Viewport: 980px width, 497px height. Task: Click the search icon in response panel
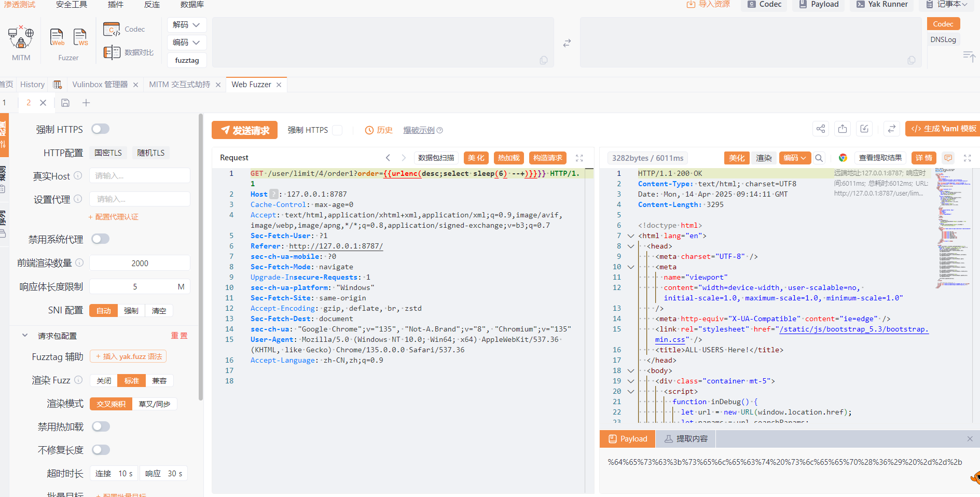coord(819,158)
